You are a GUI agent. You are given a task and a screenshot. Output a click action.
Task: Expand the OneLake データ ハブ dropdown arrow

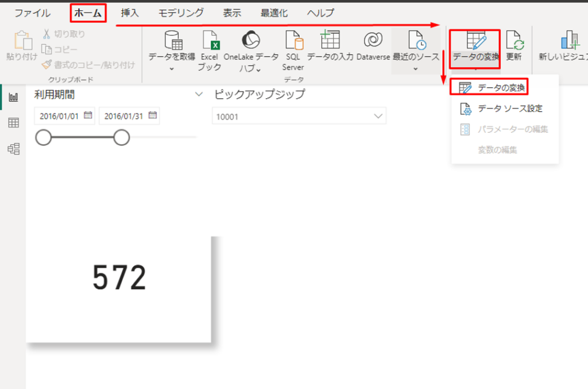coord(259,70)
